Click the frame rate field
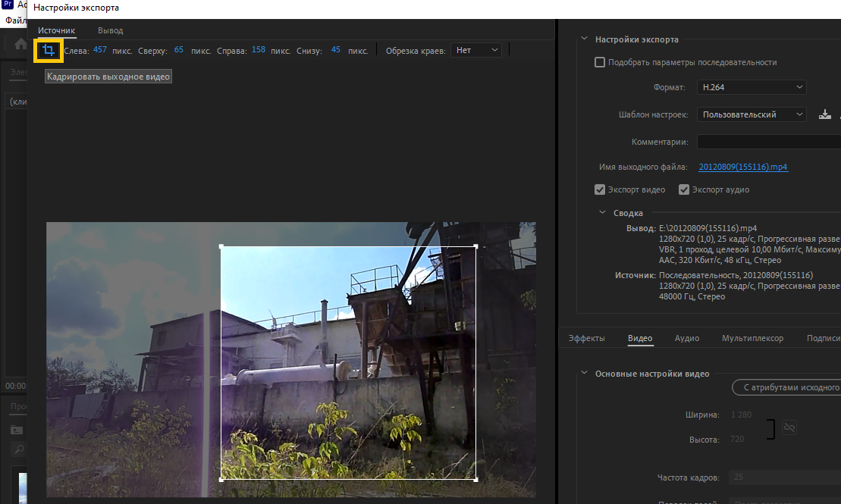The image size is (841, 504). coord(785,477)
